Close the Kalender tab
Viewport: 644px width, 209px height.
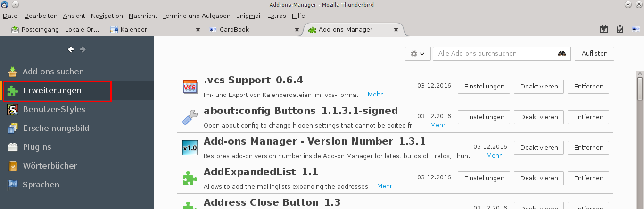pos(198,29)
